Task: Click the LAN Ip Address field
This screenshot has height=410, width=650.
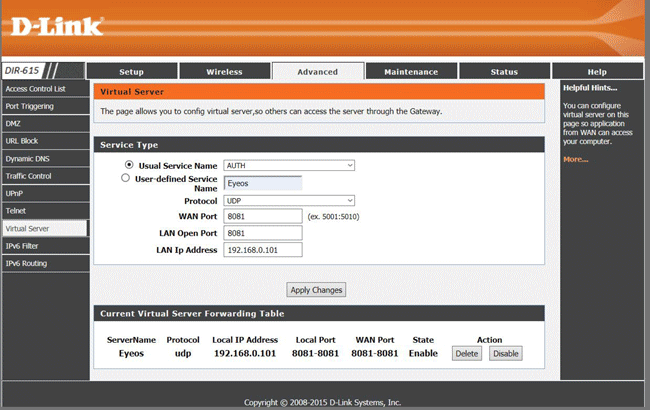Action: pos(263,250)
